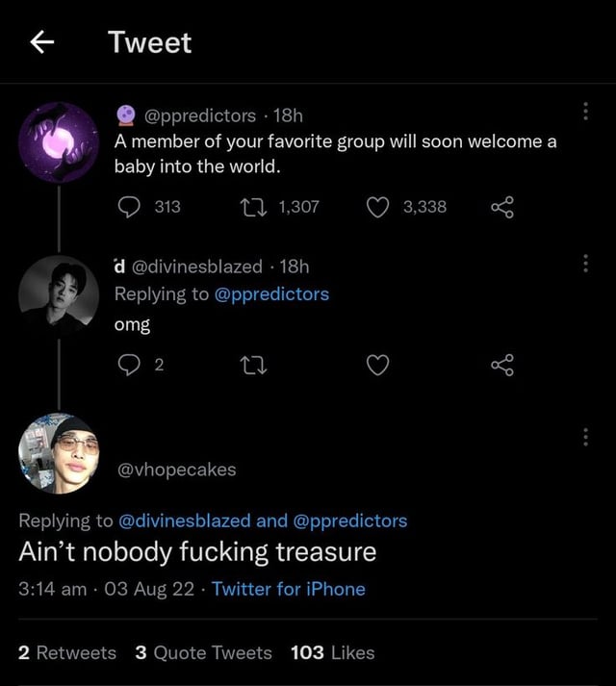Open more options for @ppredictors tweet
This screenshot has height=686, width=616.
point(585,113)
